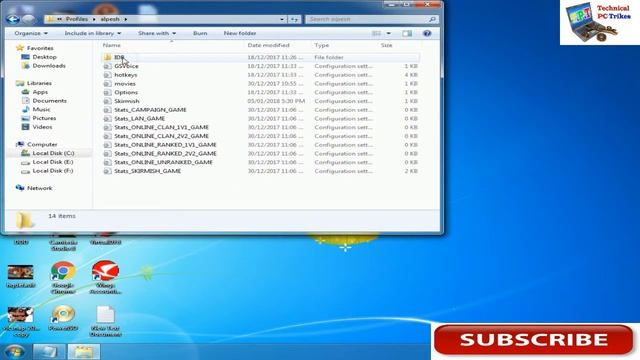640x360 pixels.
Task: Select the Options configuration file
Action: pos(126,93)
